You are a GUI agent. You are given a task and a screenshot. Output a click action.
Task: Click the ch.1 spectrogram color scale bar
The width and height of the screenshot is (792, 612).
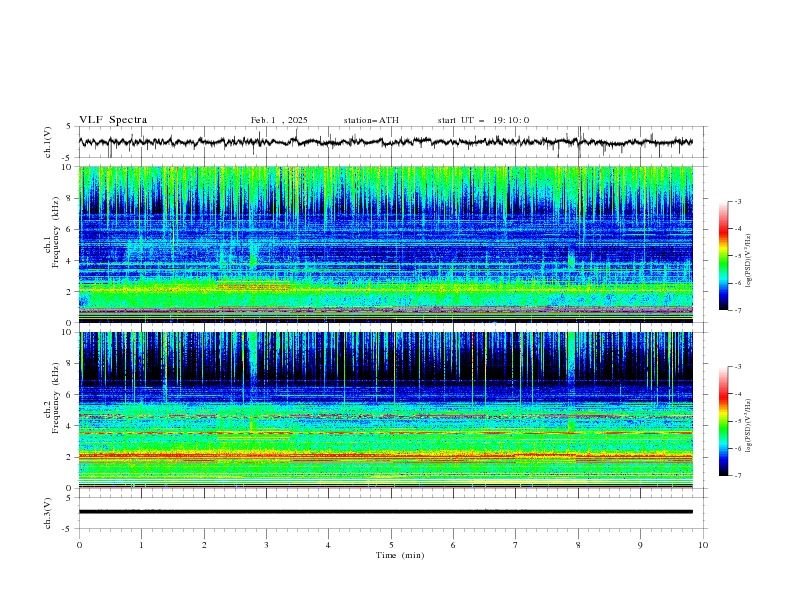click(x=723, y=255)
